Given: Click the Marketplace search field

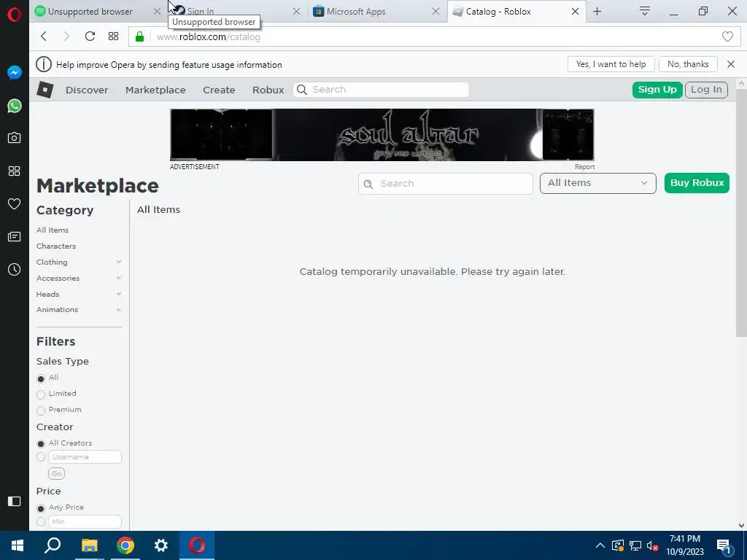Looking at the screenshot, I should tap(446, 183).
